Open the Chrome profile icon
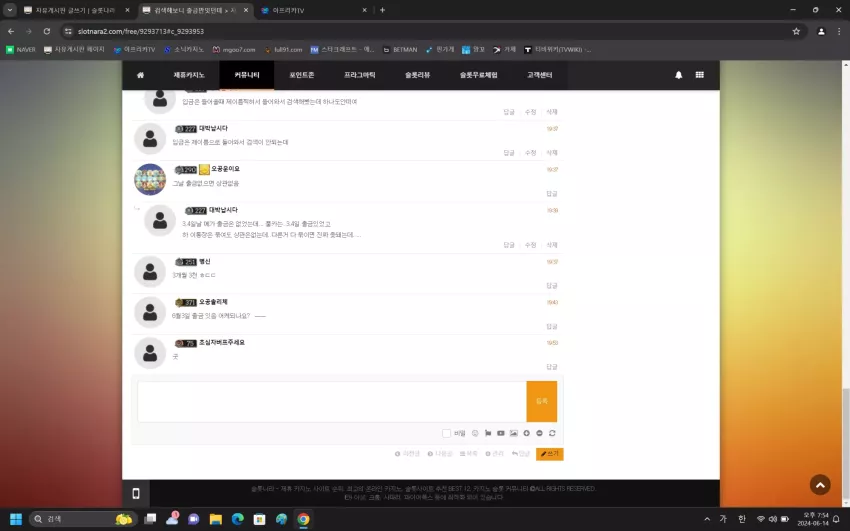Screen dimensions: 850x531 click(821, 31)
